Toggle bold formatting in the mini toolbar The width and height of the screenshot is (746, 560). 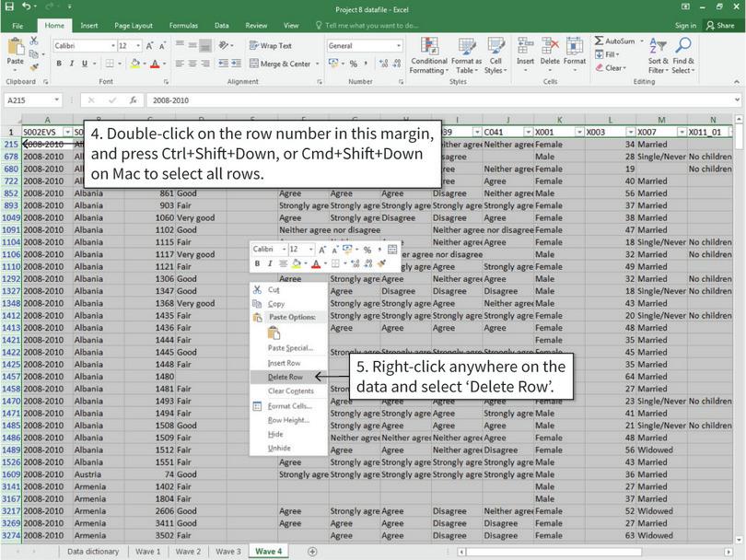click(x=258, y=263)
